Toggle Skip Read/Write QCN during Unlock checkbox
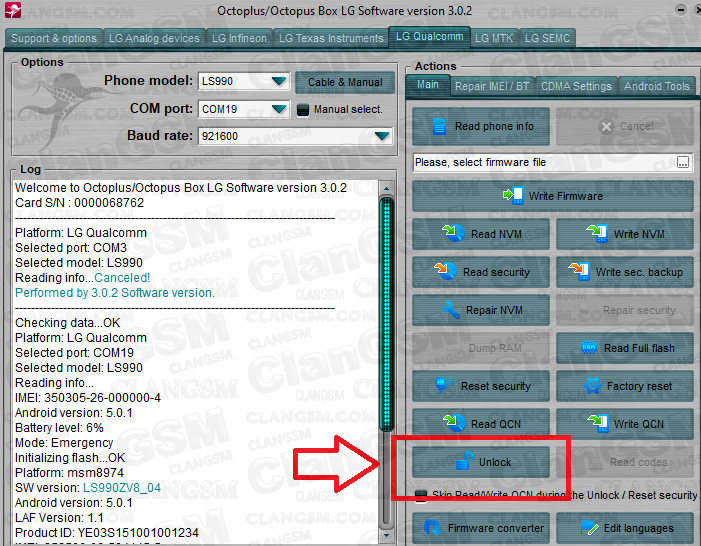701x546 pixels. (420, 495)
